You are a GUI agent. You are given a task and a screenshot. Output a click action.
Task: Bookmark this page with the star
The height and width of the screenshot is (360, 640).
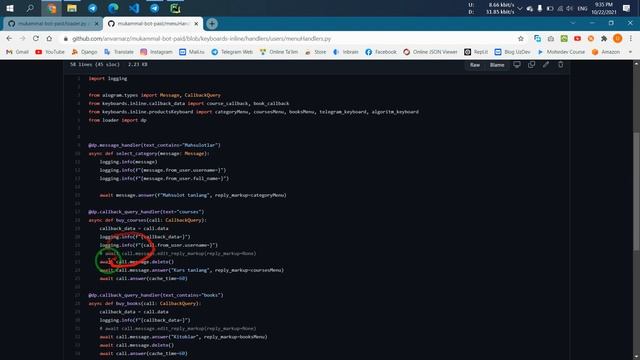coord(520,38)
